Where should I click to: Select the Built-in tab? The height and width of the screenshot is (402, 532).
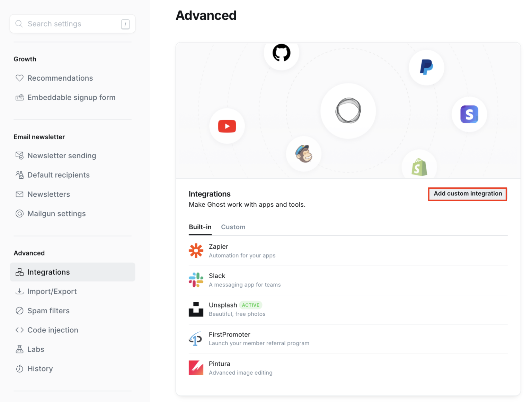pos(200,227)
